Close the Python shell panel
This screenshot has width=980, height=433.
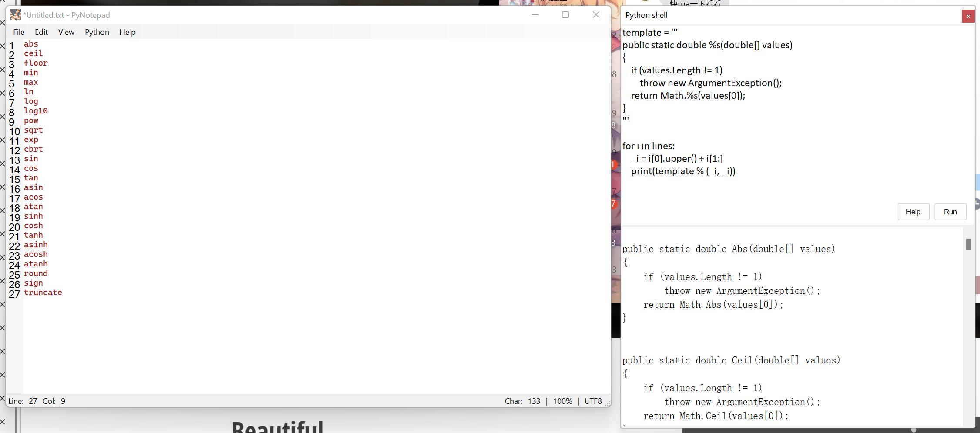click(x=968, y=16)
